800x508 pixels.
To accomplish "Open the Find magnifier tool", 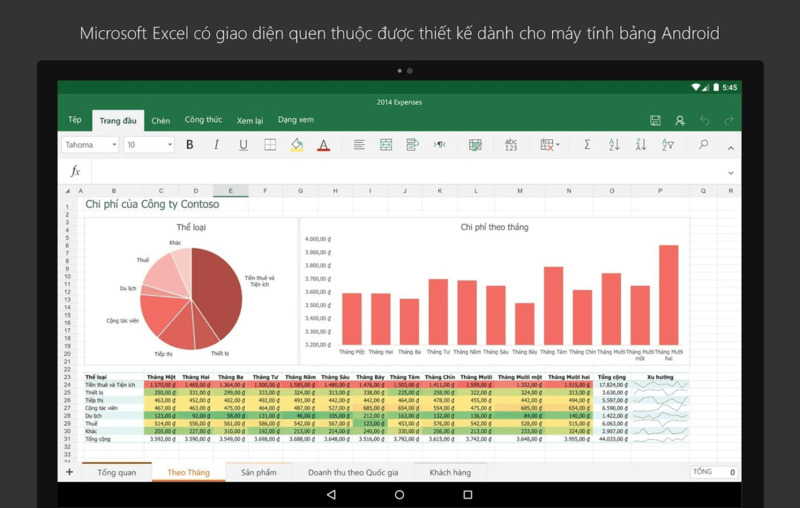I will point(704,144).
